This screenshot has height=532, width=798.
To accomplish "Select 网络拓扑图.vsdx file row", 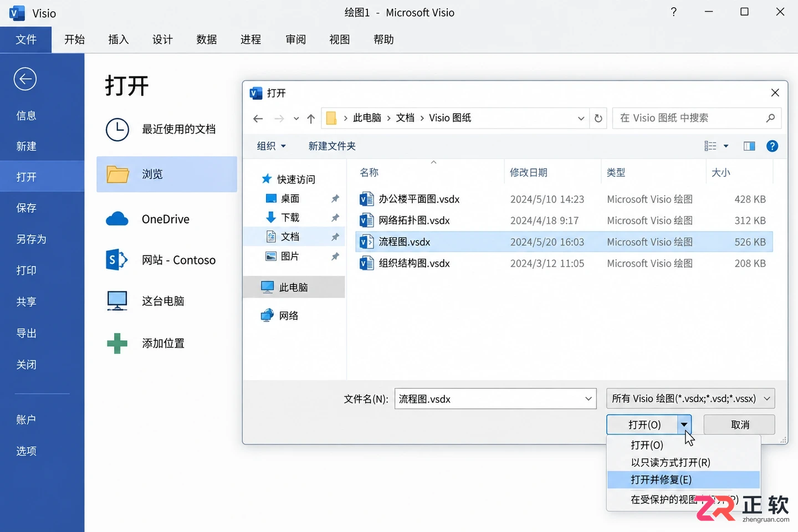I will pyautogui.click(x=564, y=221).
